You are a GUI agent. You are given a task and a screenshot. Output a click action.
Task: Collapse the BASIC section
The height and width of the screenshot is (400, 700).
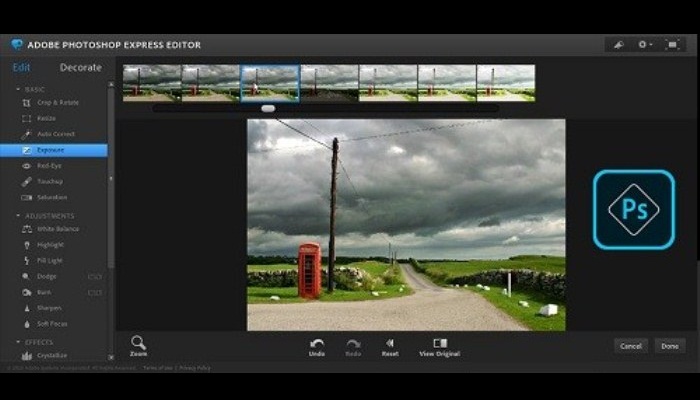[x=18, y=90]
